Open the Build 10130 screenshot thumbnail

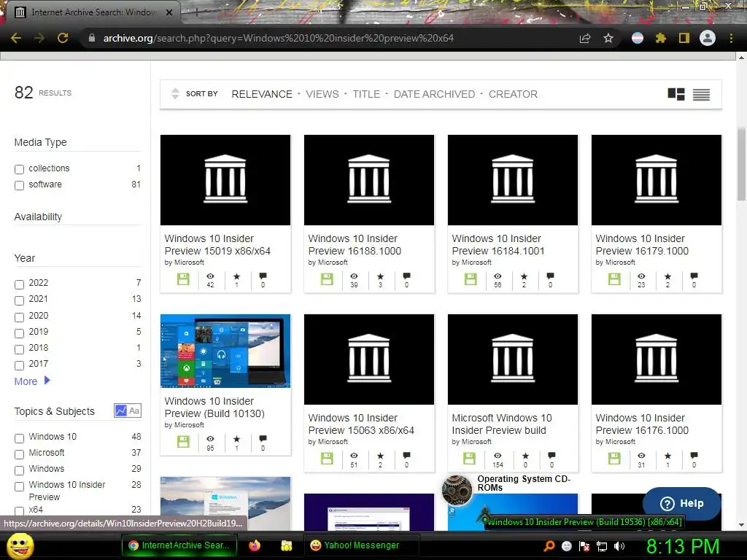[225, 351]
